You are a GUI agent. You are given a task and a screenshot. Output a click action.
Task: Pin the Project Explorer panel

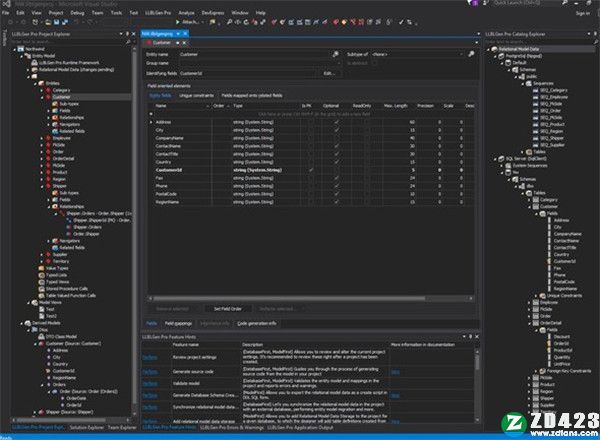pyautogui.click(x=127, y=34)
